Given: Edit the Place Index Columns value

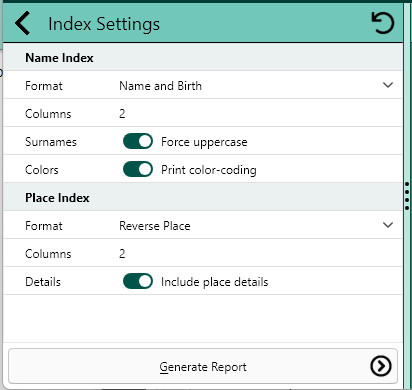Looking at the screenshot, I should pos(122,254).
